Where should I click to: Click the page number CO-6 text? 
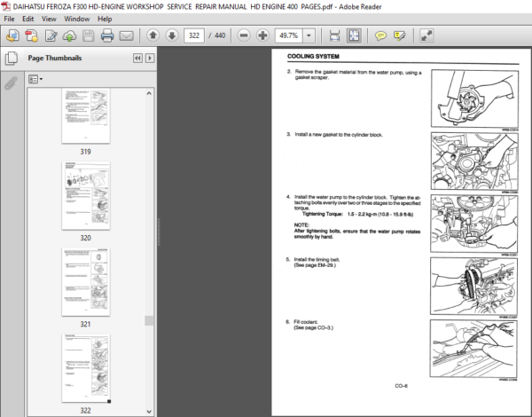401,386
